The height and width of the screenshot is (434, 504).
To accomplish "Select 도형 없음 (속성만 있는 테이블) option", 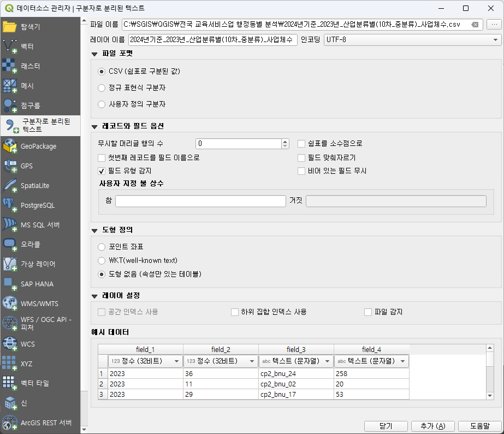I will coord(102,274).
